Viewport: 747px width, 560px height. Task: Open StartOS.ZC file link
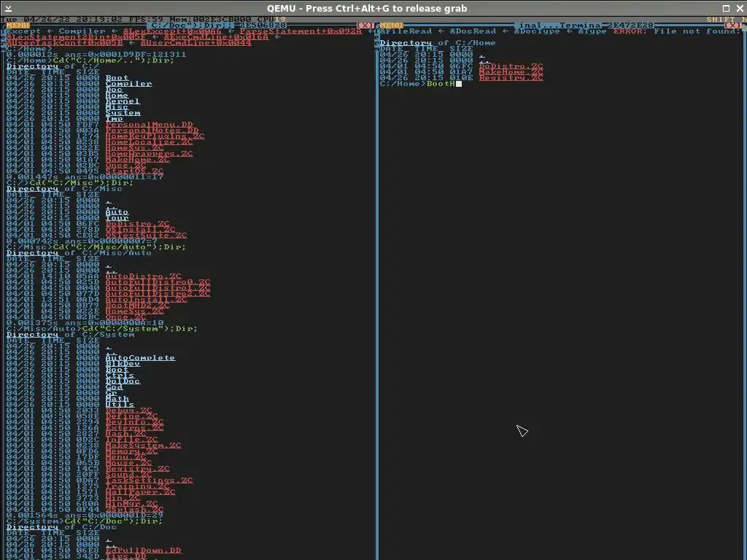click(134, 171)
